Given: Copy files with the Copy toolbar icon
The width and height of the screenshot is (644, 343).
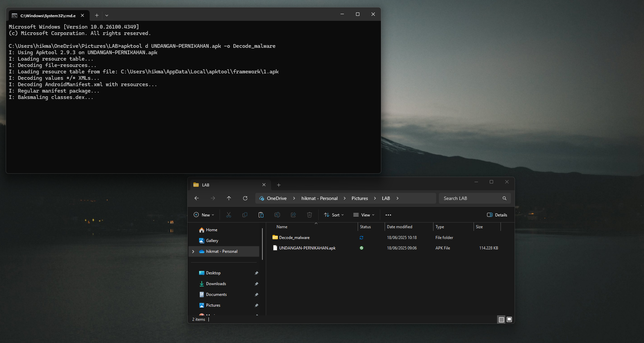Looking at the screenshot, I should [x=245, y=215].
